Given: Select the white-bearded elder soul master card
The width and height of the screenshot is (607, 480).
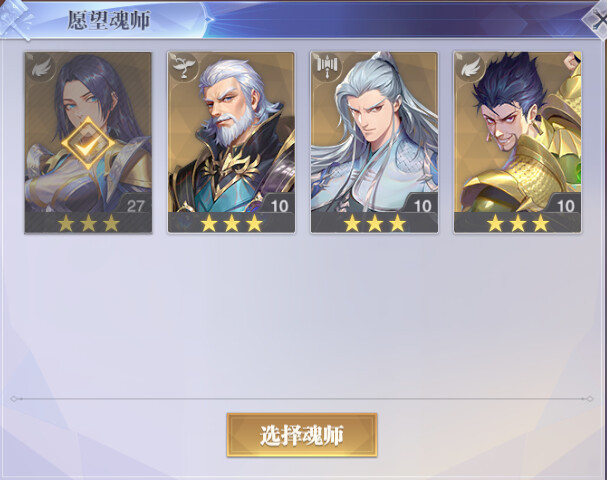Looking at the screenshot, I should 231,142.
